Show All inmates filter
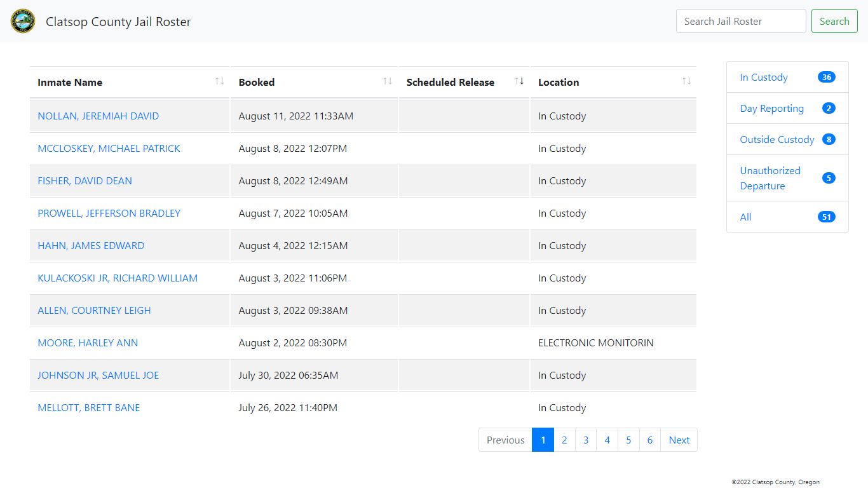This screenshot has width=868, height=488. click(x=745, y=217)
